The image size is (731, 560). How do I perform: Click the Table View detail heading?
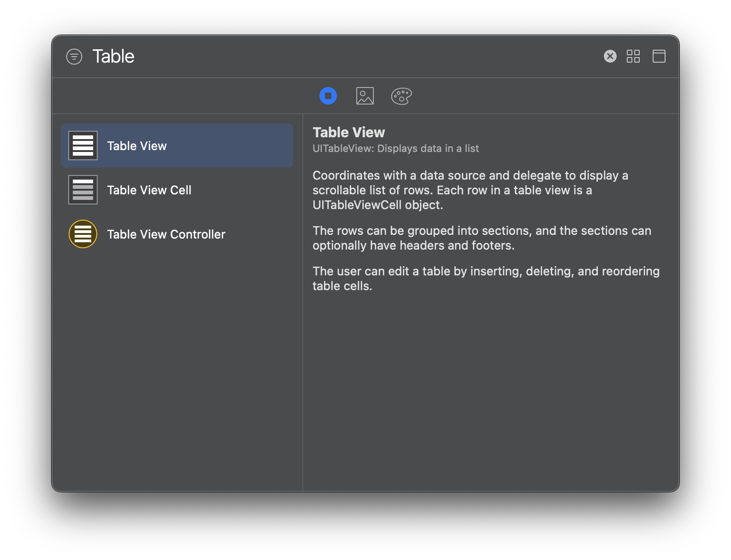pyautogui.click(x=348, y=132)
